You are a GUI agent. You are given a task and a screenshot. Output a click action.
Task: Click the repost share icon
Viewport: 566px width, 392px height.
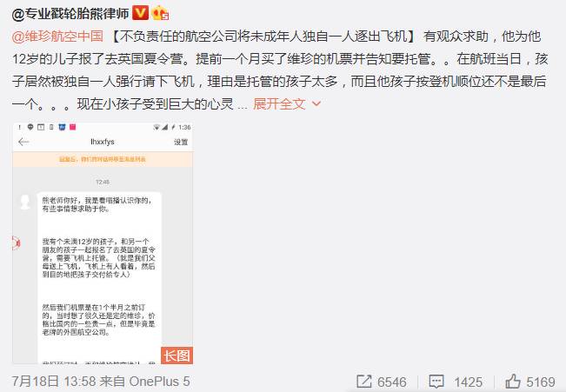(363, 382)
